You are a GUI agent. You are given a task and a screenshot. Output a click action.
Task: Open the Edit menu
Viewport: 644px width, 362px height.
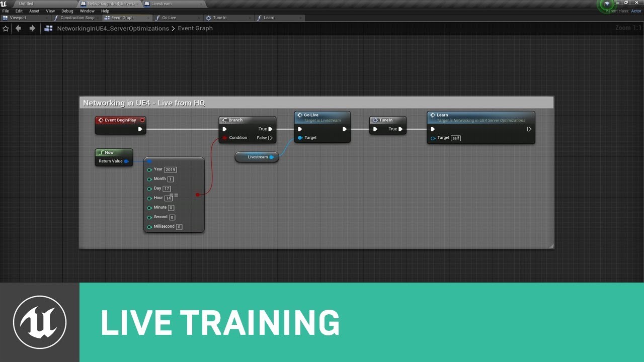[x=19, y=11]
